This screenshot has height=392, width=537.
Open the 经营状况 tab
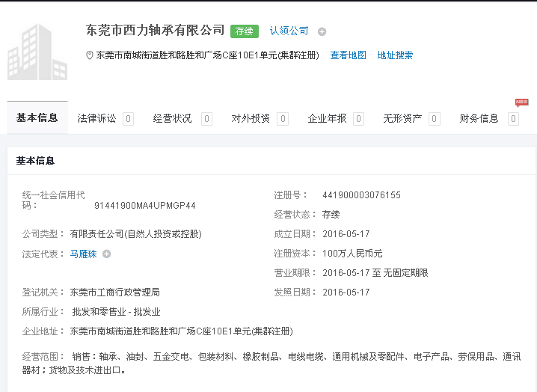(173, 118)
